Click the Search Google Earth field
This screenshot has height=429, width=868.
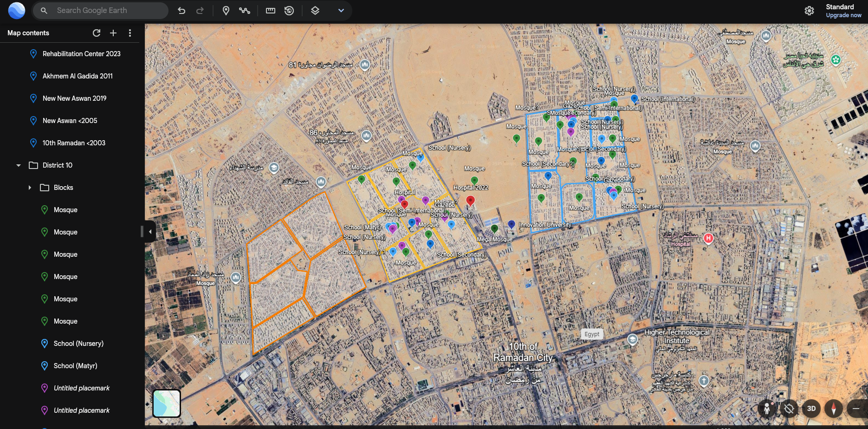click(x=107, y=11)
